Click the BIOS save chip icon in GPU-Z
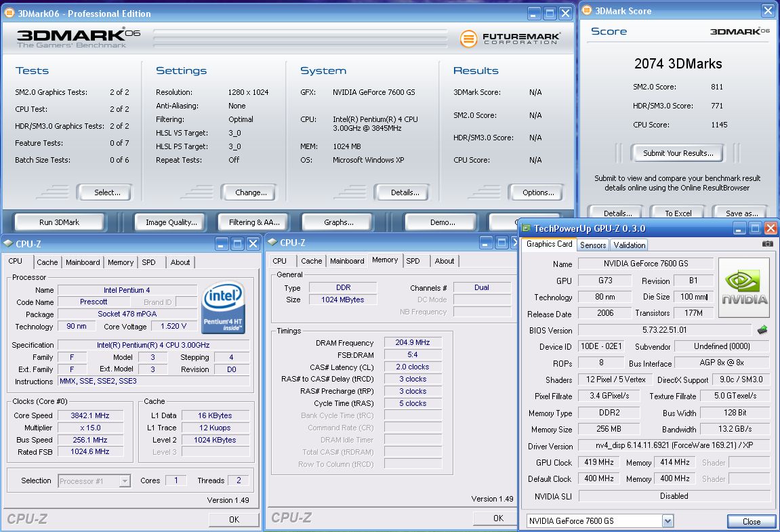The height and width of the screenshot is (532, 780). click(x=762, y=329)
